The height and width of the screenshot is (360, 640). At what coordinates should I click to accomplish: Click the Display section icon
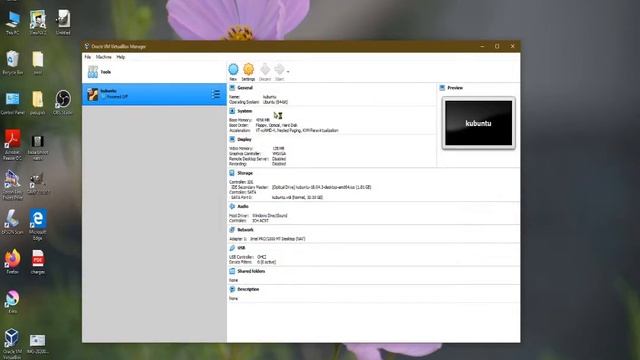[x=232, y=139]
